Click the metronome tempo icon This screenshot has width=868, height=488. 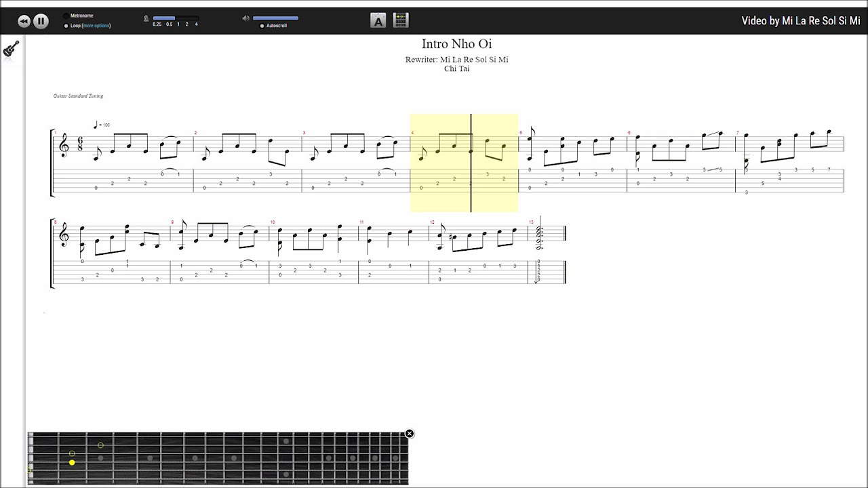coord(146,18)
